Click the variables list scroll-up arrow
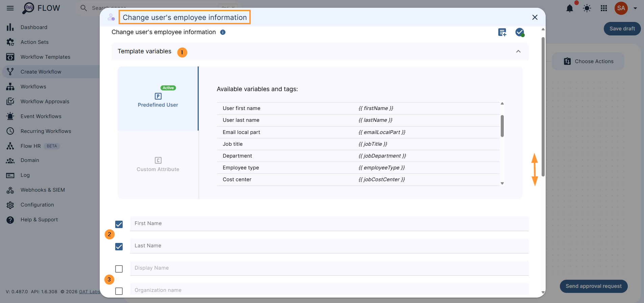The height and width of the screenshot is (303, 644). (502, 104)
